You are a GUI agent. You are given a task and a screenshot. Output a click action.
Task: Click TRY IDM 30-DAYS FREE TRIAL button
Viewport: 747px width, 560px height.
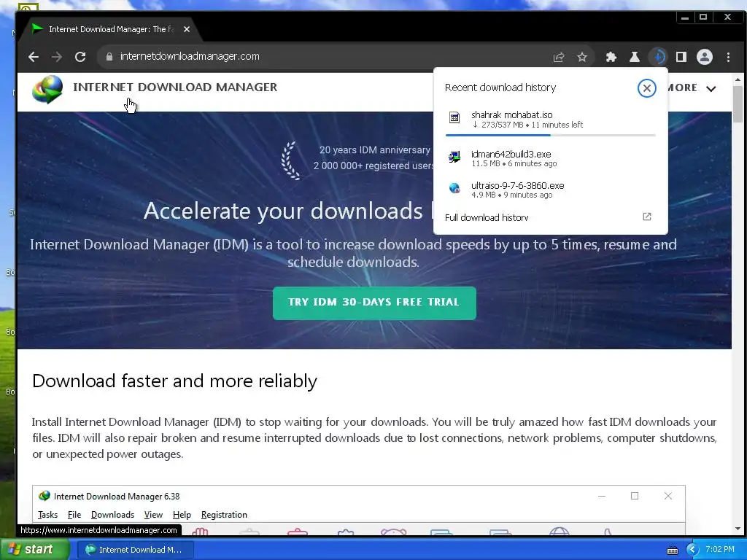click(374, 303)
